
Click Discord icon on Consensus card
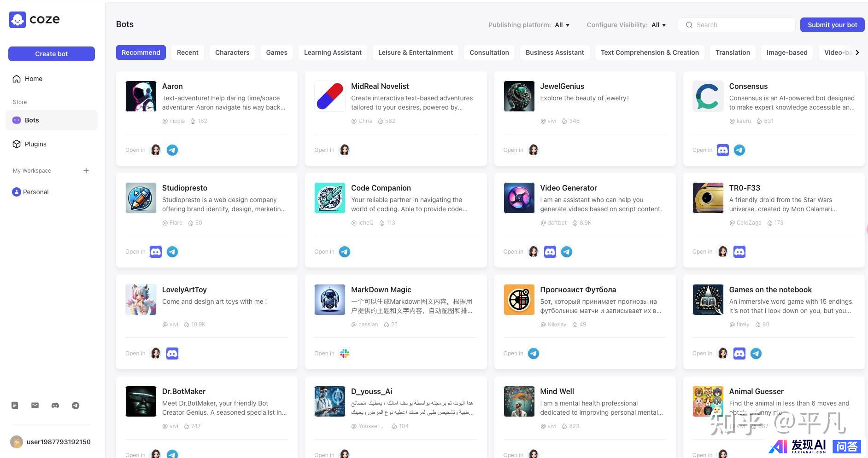pyautogui.click(x=723, y=150)
